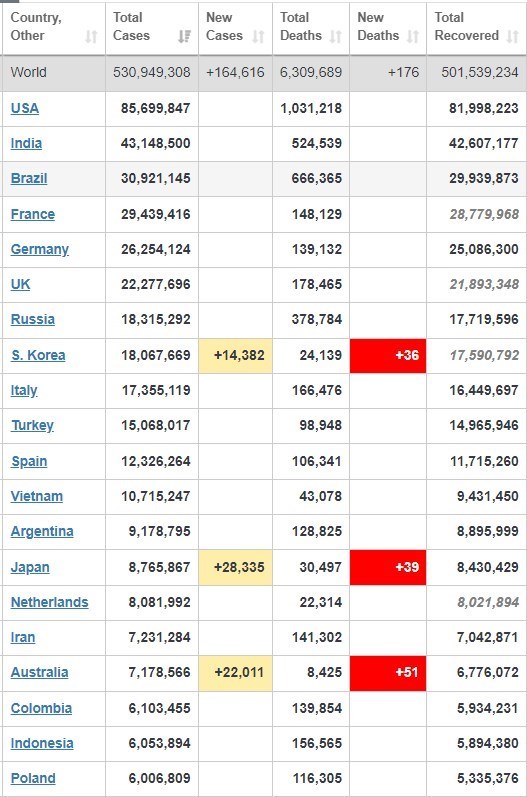
Task: Follow the Brazil link
Action: (x=29, y=178)
